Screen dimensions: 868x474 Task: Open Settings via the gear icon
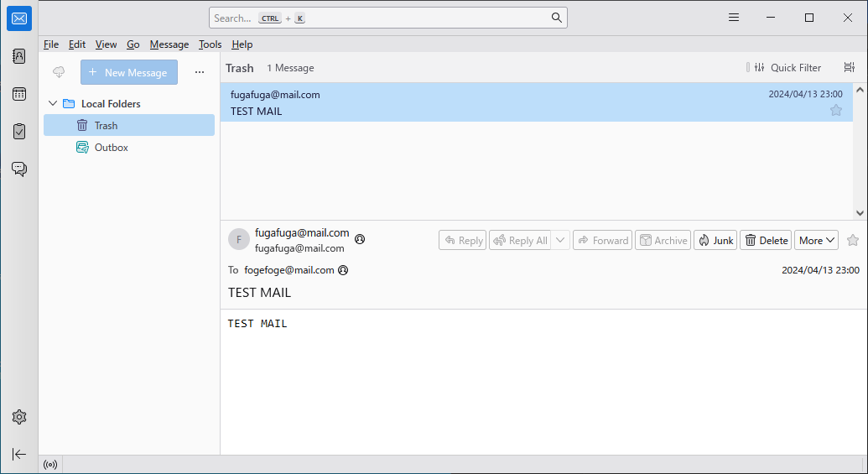coord(19,417)
